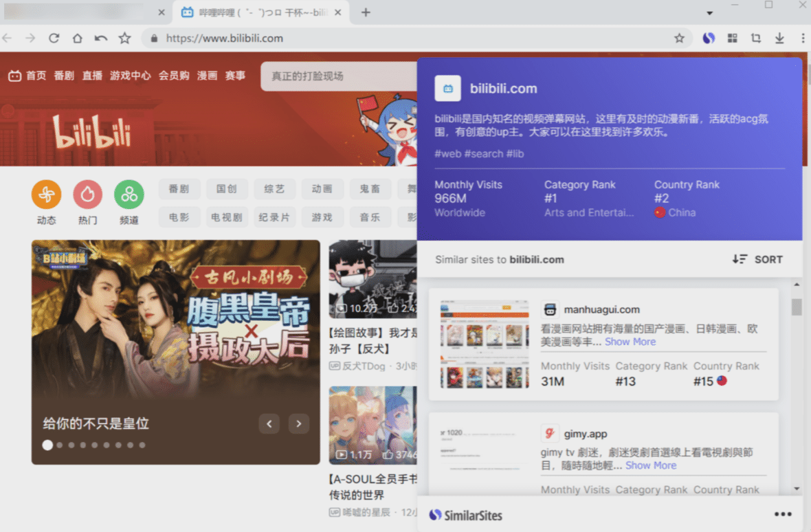Open the SimilarSites panel three-dot menu

tap(783, 514)
